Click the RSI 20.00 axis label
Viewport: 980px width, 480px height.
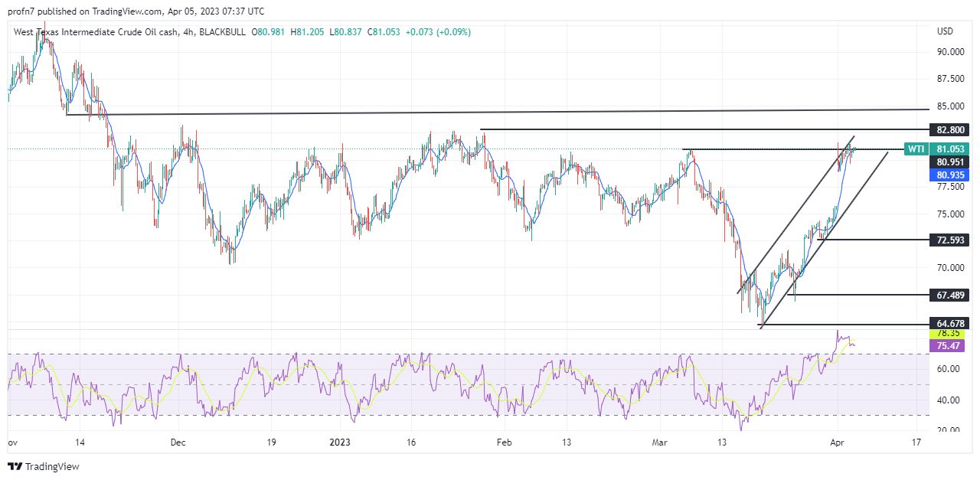(947, 429)
